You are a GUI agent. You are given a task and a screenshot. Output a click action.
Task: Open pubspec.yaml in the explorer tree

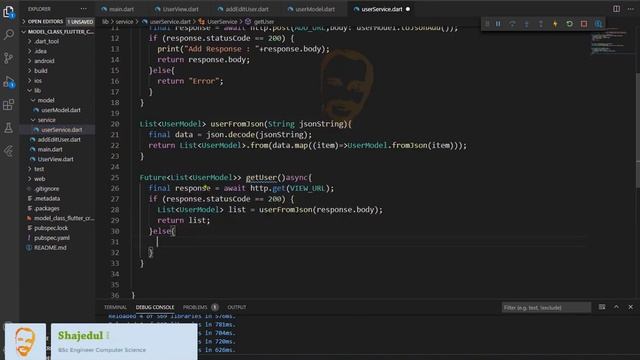tap(52, 238)
